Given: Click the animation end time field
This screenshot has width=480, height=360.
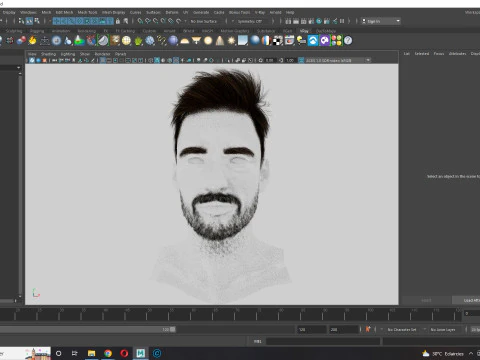Looking at the screenshot, I should (344, 329).
